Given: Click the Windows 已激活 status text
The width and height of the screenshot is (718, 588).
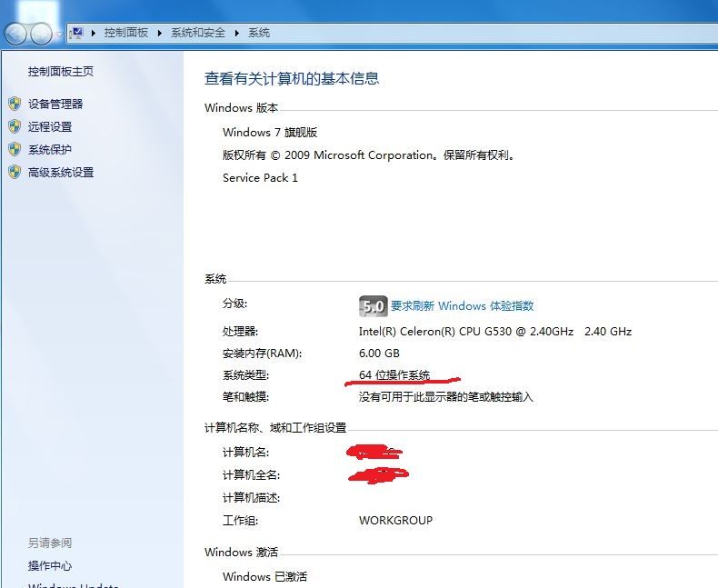Looking at the screenshot, I should [264, 576].
